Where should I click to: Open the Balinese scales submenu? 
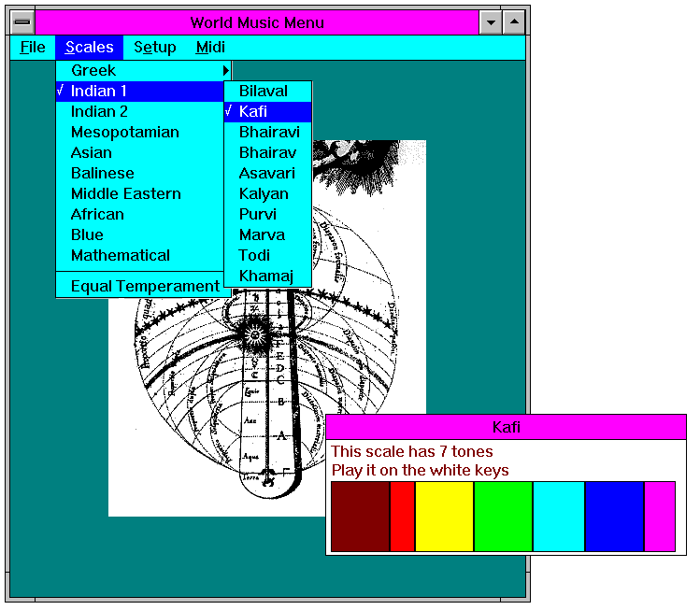pyautogui.click(x=140, y=173)
